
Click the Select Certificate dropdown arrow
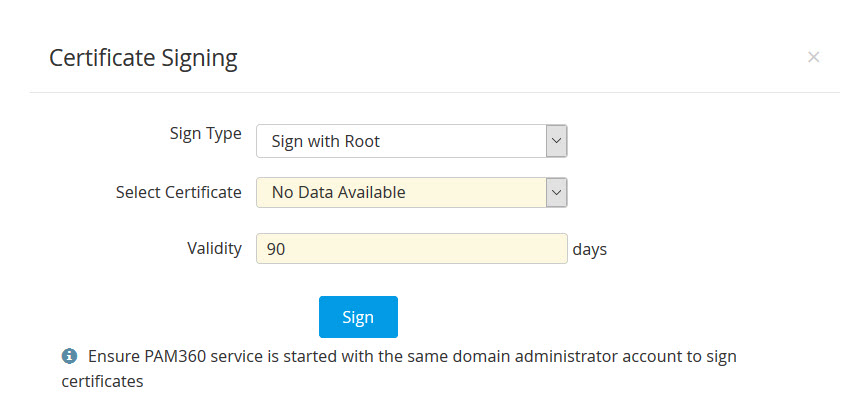(557, 192)
